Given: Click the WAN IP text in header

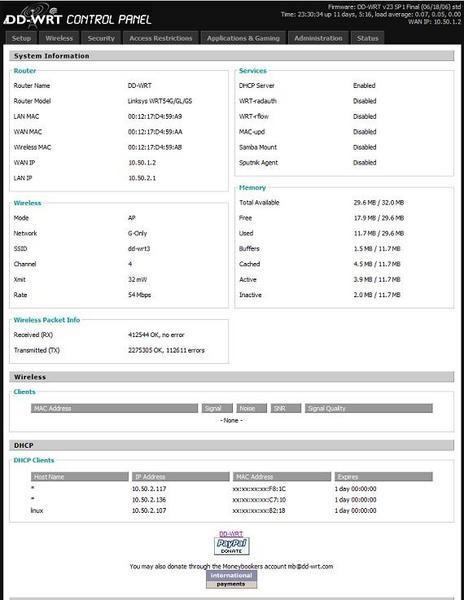Looking at the screenshot, I should [x=435, y=22].
